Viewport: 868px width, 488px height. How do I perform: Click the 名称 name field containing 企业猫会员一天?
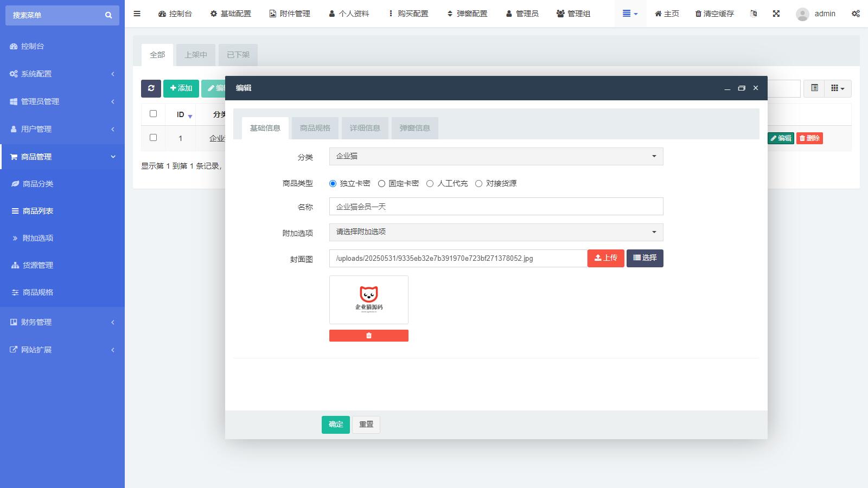tap(495, 207)
